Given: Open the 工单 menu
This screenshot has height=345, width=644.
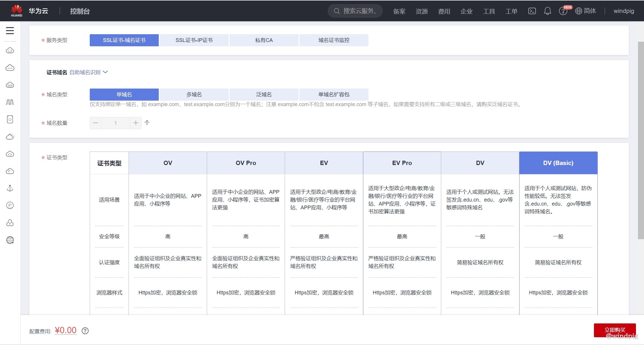Looking at the screenshot, I should 511,11.
